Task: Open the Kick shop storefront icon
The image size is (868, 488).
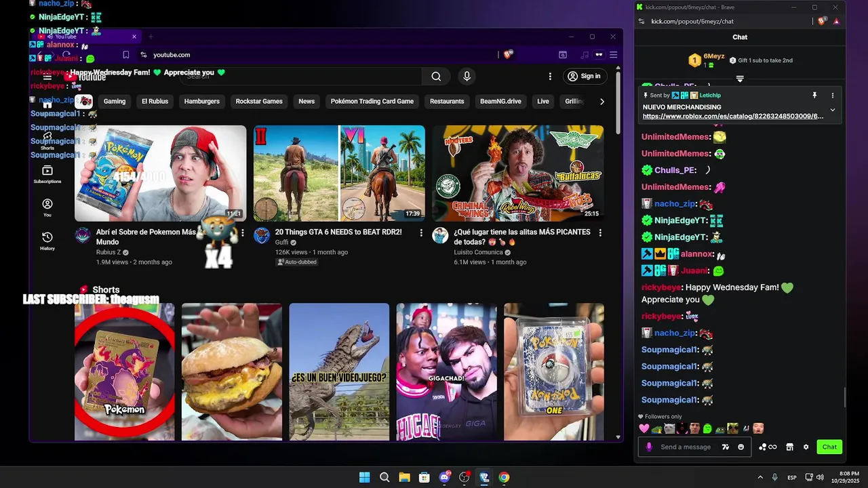Action: click(789, 447)
